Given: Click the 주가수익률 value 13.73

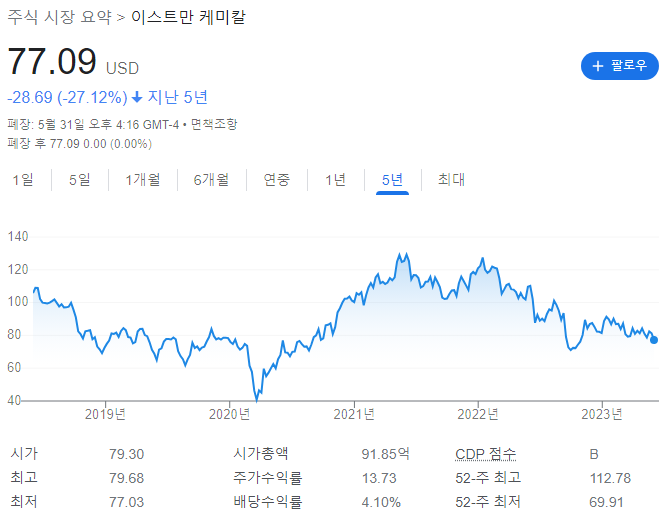Looking at the screenshot, I should 379,478.
